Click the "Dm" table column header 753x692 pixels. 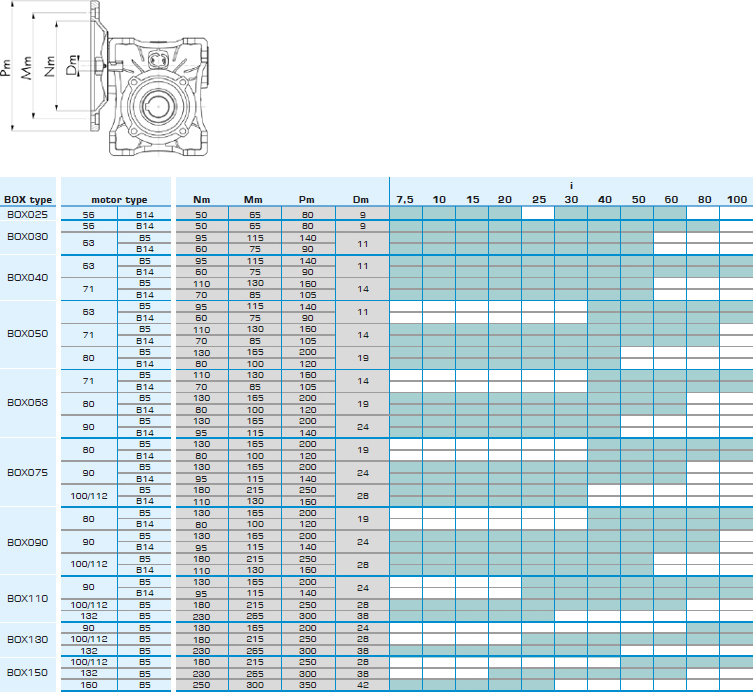361,200
